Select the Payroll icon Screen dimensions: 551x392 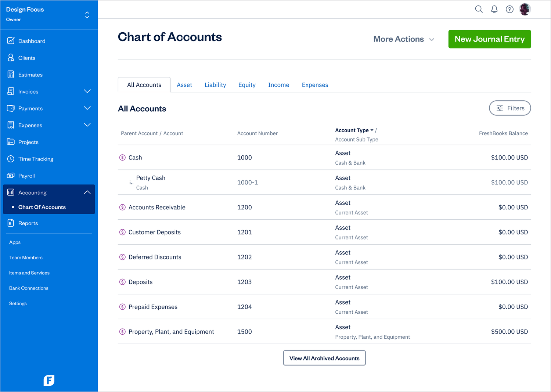[11, 176]
